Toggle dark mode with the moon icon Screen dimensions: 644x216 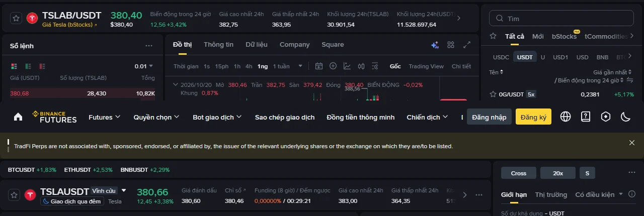pos(626,117)
